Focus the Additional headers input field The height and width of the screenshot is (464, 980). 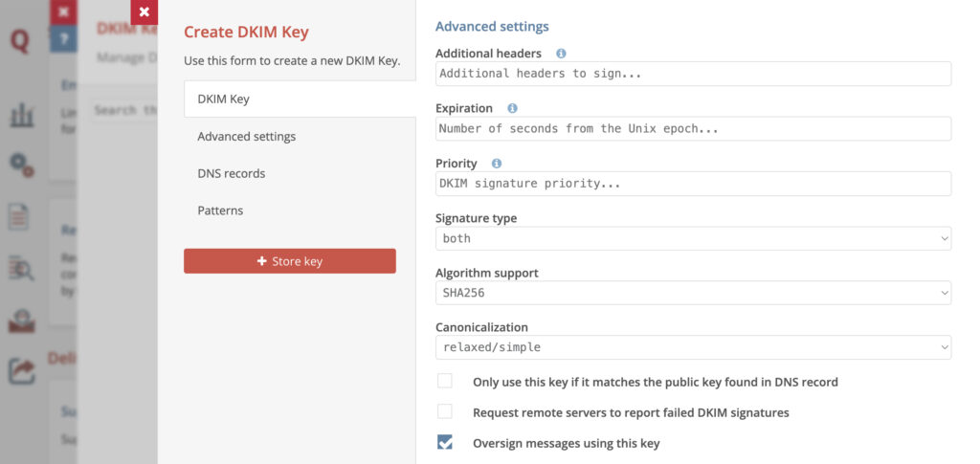coord(693,74)
